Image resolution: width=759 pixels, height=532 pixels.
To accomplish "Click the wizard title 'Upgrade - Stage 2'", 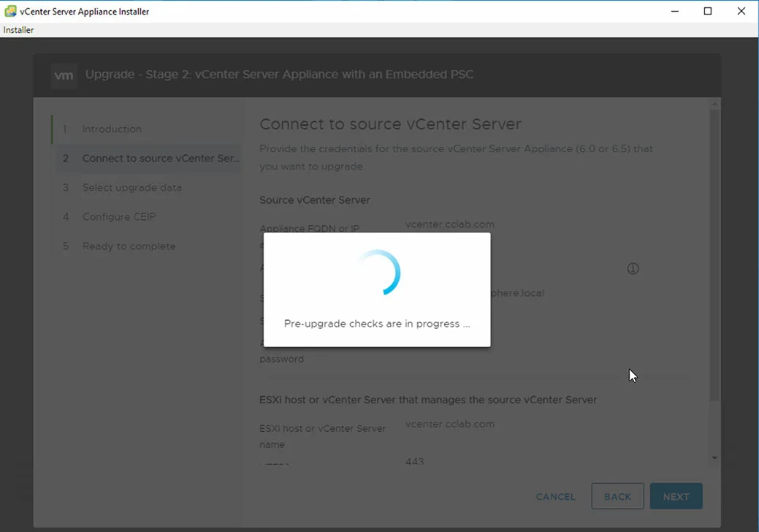I will click(279, 75).
